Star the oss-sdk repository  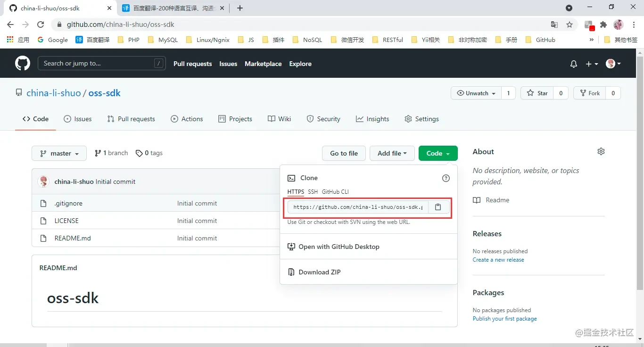click(537, 93)
